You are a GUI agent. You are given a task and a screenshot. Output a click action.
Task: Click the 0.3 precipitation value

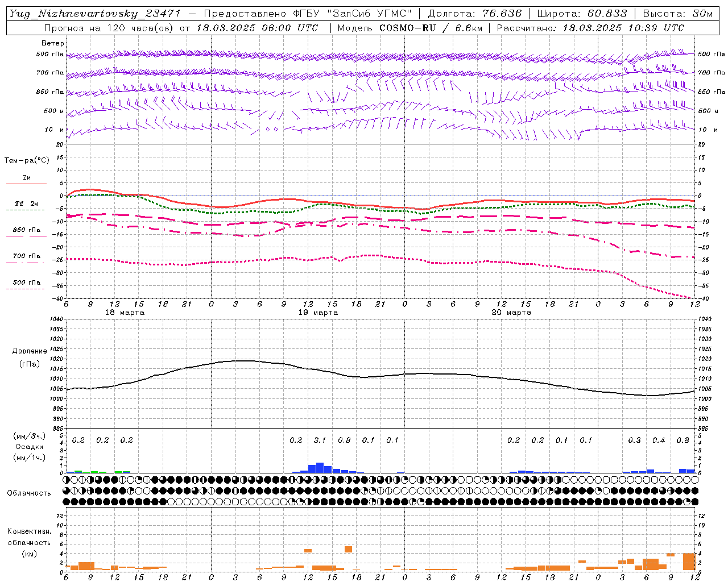(634, 440)
